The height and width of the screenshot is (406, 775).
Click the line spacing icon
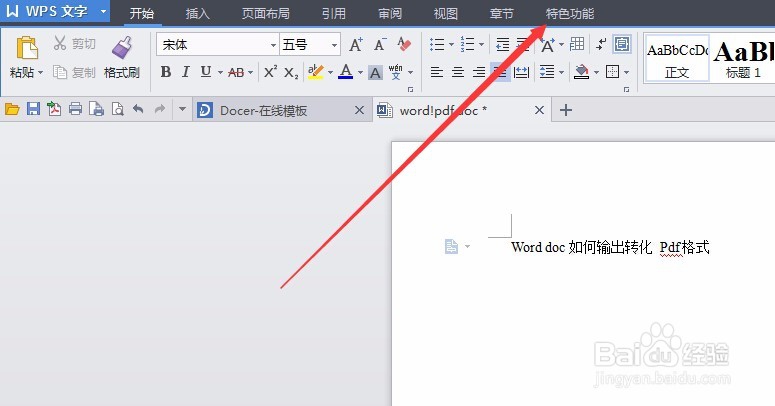tap(547, 72)
